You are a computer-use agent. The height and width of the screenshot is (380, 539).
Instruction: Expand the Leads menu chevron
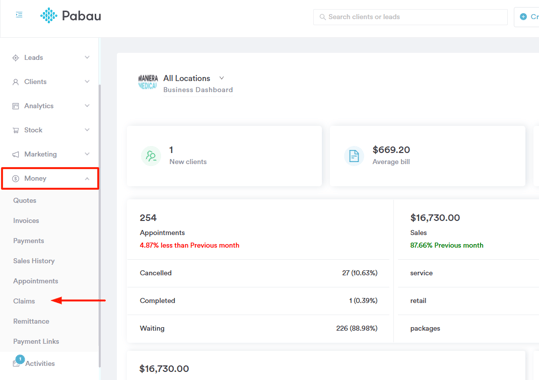point(87,57)
